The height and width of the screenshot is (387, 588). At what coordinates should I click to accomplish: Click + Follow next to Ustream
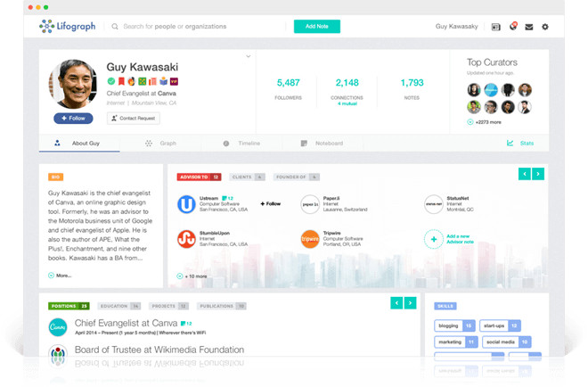coord(270,204)
